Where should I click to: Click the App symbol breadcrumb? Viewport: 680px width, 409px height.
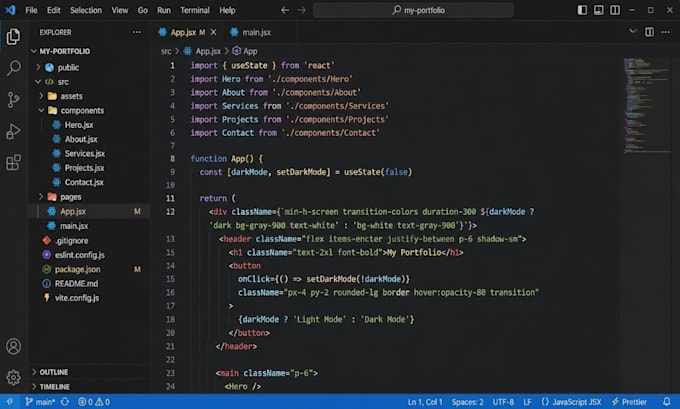[x=245, y=51]
